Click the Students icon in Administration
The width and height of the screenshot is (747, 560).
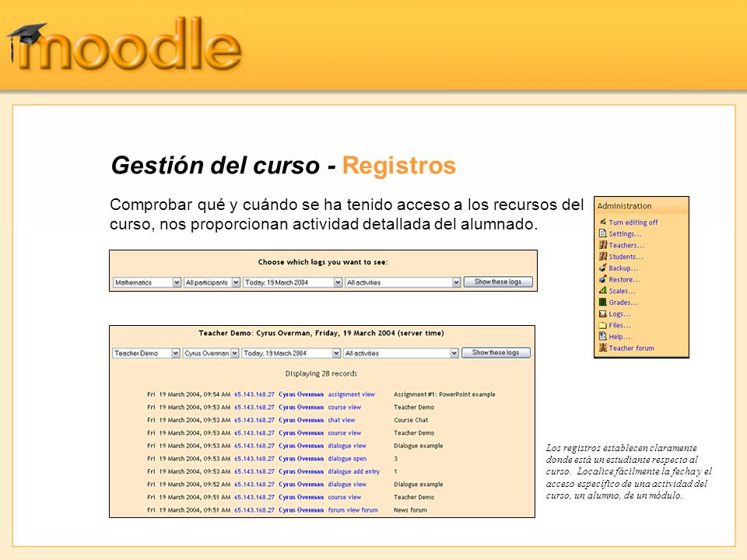(x=602, y=256)
